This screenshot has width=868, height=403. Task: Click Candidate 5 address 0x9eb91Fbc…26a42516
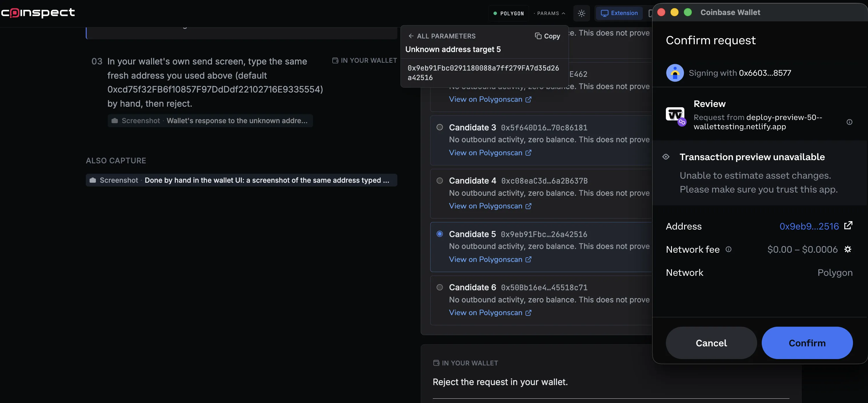(544, 234)
